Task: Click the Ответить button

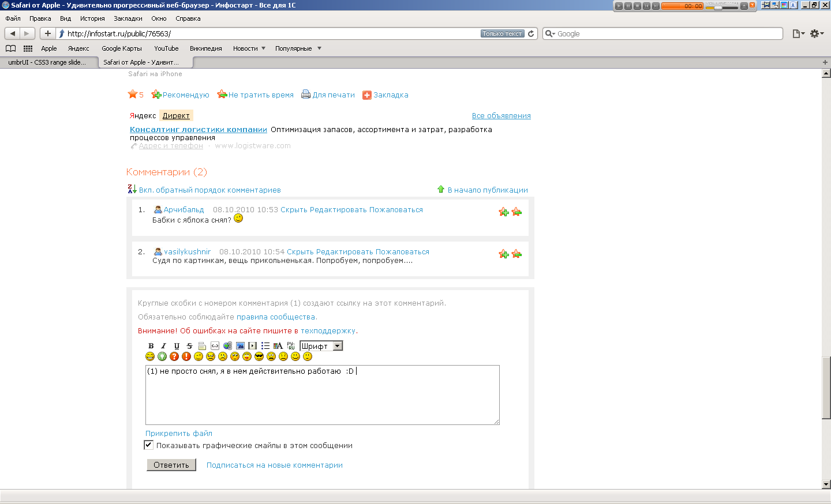Action: click(x=171, y=465)
